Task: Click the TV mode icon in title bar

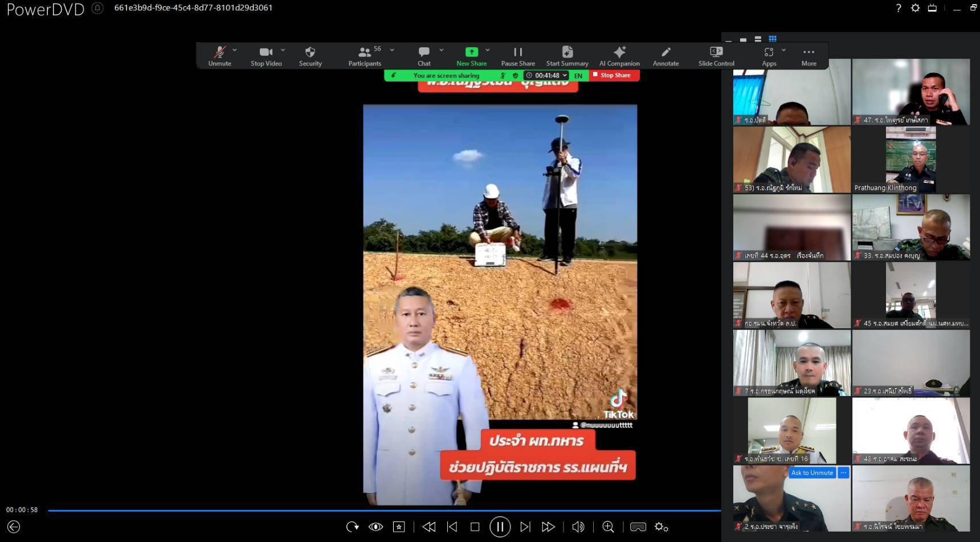Action: [932, 8]
